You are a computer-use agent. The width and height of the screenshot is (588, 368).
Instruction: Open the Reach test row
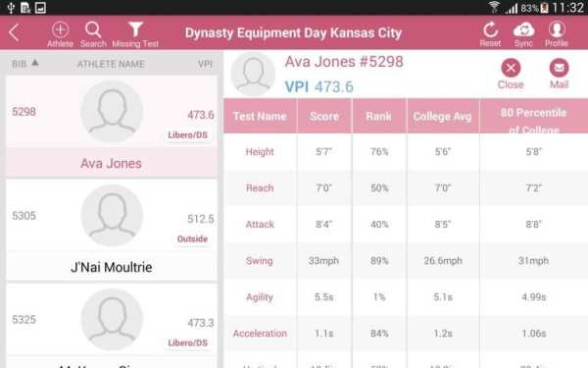(x=406, y=187)
